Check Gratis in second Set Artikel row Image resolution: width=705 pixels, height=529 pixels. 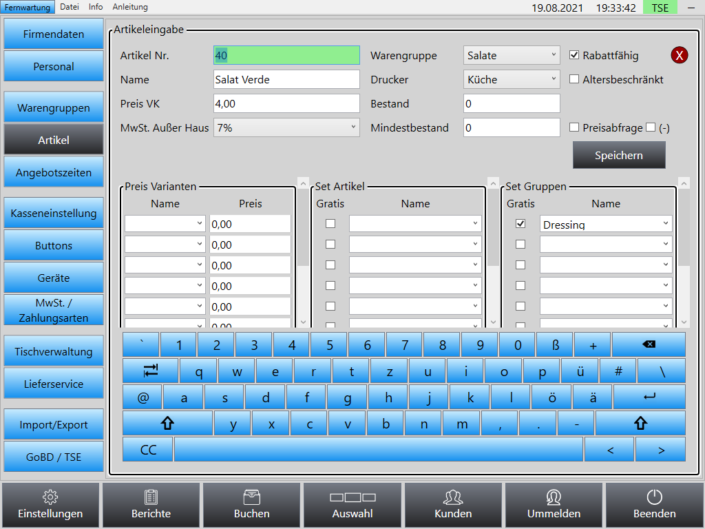point(330,244)
